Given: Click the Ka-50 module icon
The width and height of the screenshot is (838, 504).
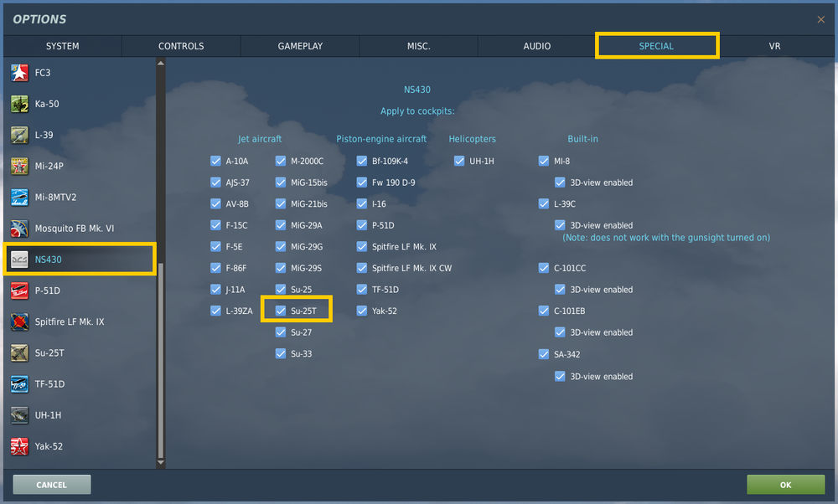Looking at the screenshot, I should (x=19, y=104).
